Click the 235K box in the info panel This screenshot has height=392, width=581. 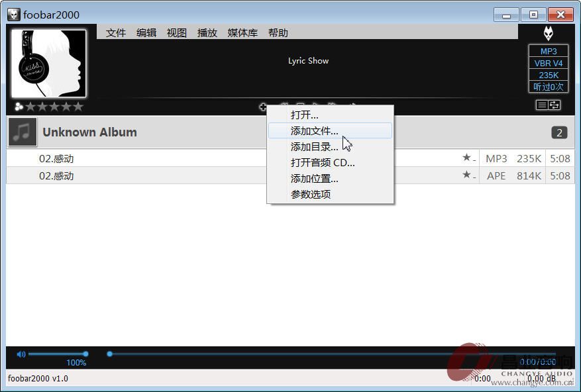click(x=549, y=75)
